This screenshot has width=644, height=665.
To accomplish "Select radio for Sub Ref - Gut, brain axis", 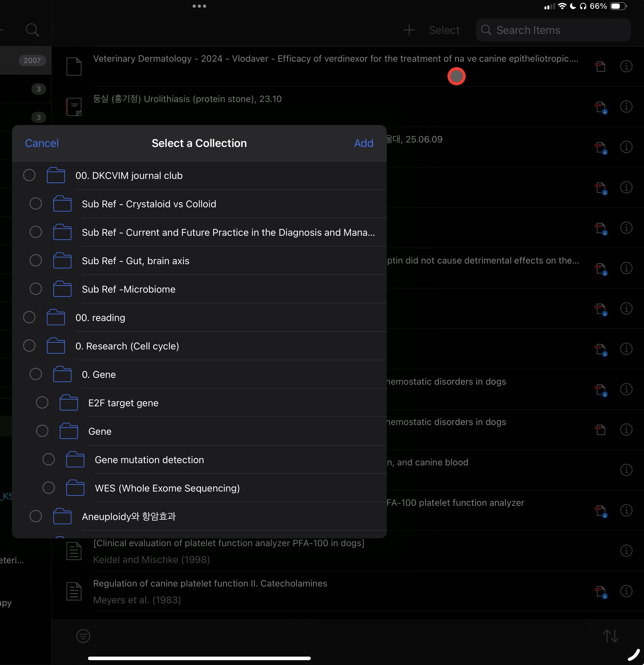I will pyautogui.click(x=36, y=261).
